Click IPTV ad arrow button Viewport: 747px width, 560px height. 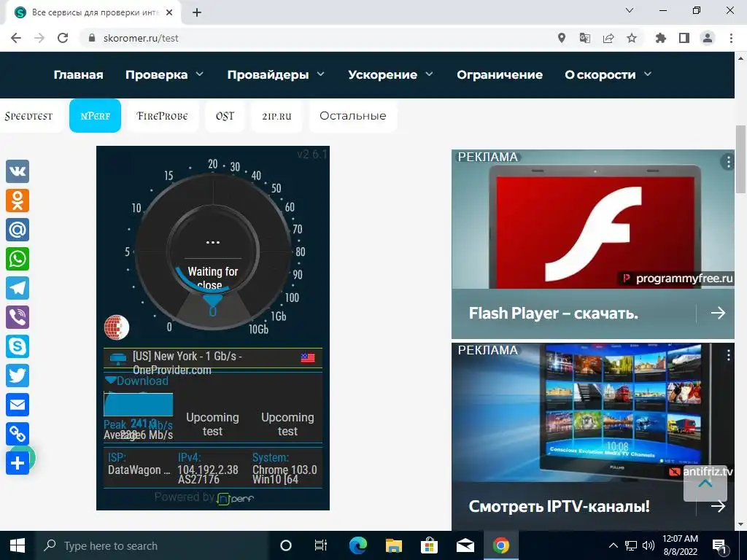718,506
